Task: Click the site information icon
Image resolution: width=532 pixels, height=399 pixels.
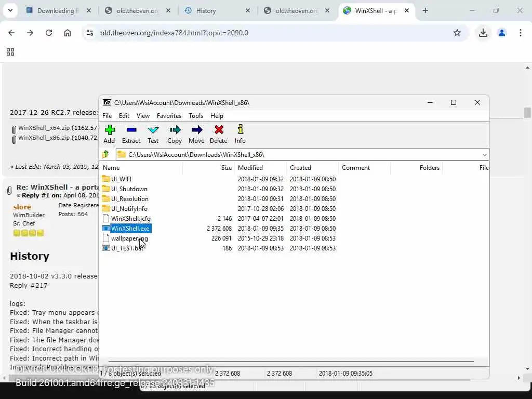Action: tap(90, 33)
